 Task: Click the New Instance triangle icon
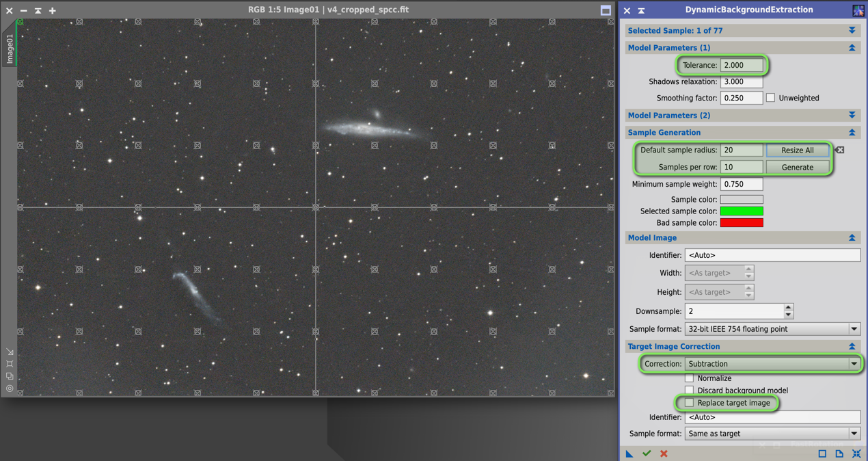click(629, 453)
